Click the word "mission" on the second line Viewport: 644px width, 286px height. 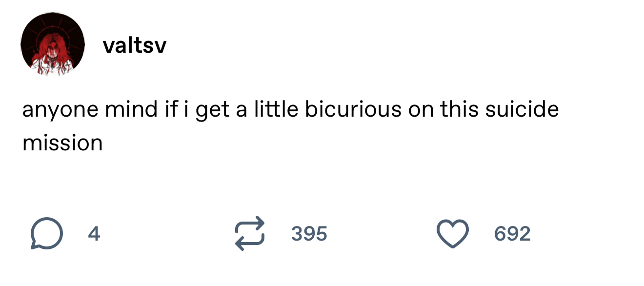coord(62,142)
